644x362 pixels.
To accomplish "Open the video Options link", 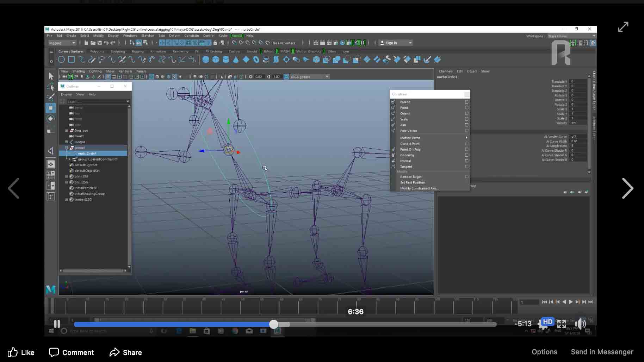I will pos(544,352).
